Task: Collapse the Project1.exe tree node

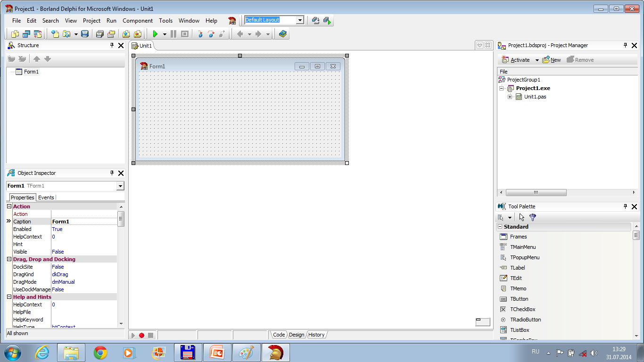Action: [502, 88]
